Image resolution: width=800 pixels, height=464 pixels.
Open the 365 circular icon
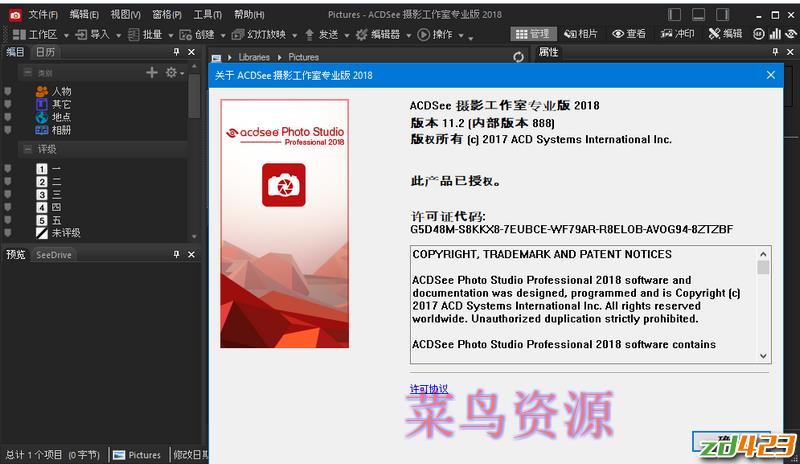(759, 34)
